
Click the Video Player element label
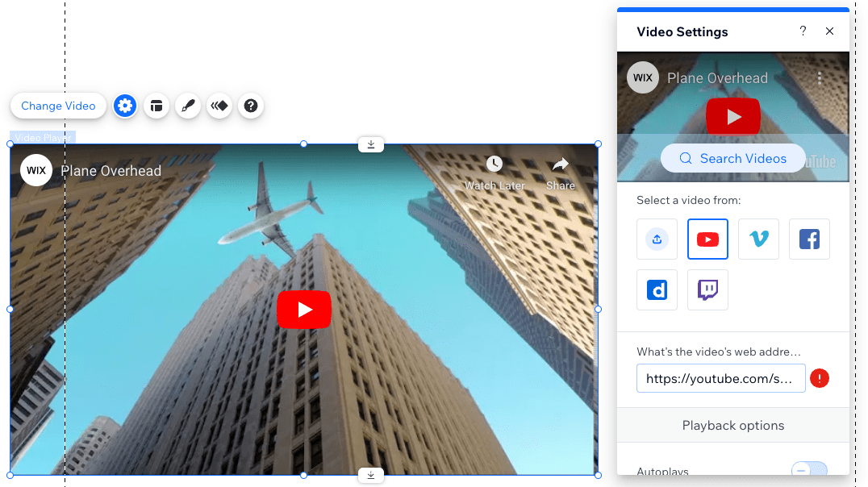[x=43, y=138]
